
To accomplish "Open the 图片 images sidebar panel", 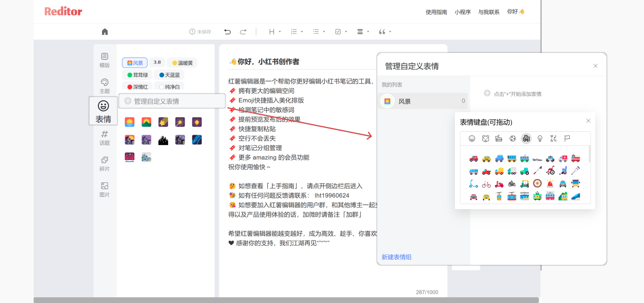I will tap(104, 190).
